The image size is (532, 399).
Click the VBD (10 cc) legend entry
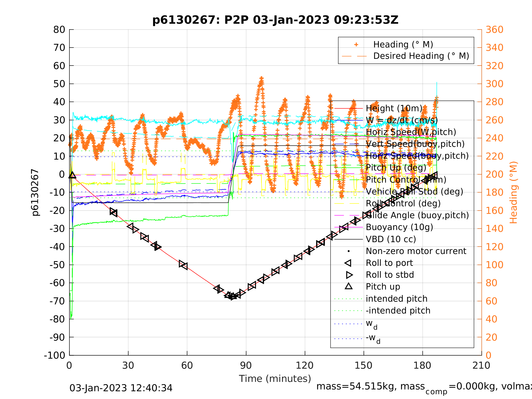point(391,239)
